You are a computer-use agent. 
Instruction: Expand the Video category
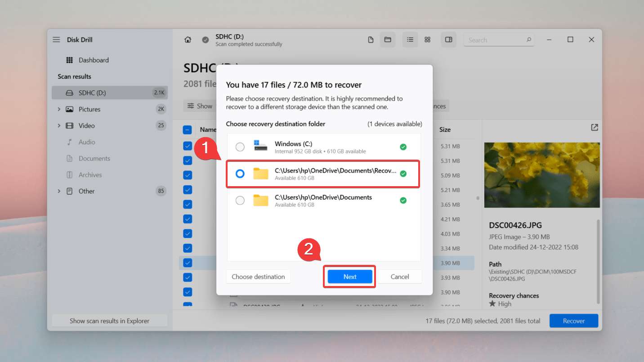59,125
